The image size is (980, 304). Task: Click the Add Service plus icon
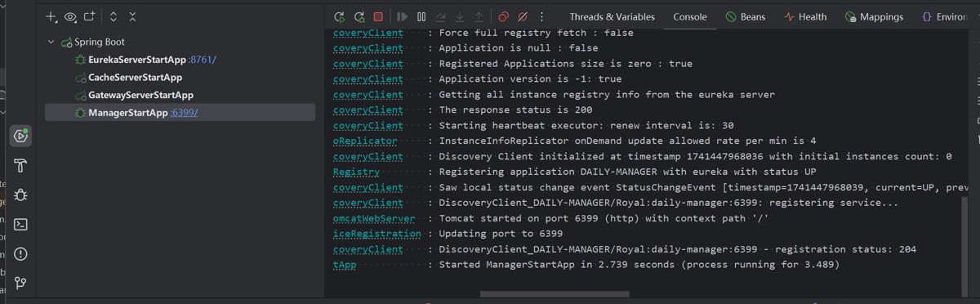coord(51,16)
